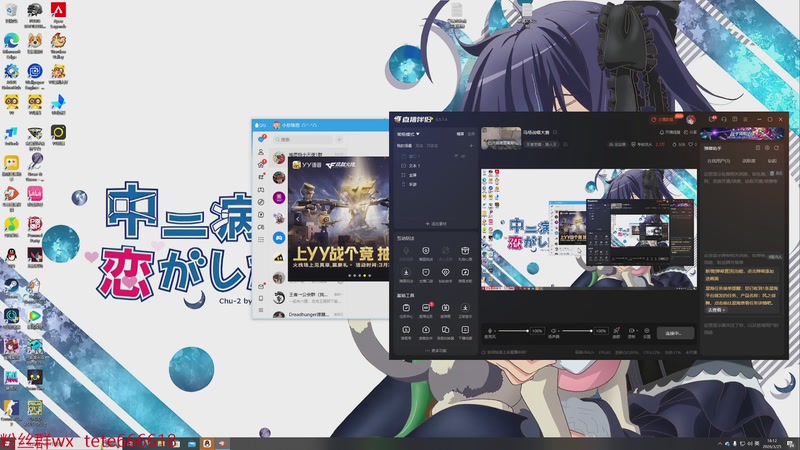The image size is (800, 450).
Task: Click the taskbar clock in system tray
Action: click(x=772, y=443)
